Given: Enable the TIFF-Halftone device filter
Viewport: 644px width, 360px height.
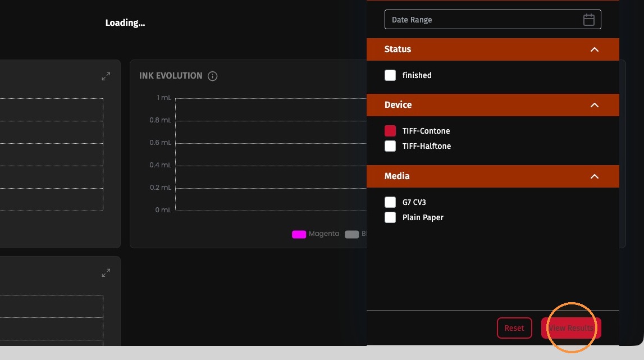Looking at the screenshot, I should click(390, 146).
